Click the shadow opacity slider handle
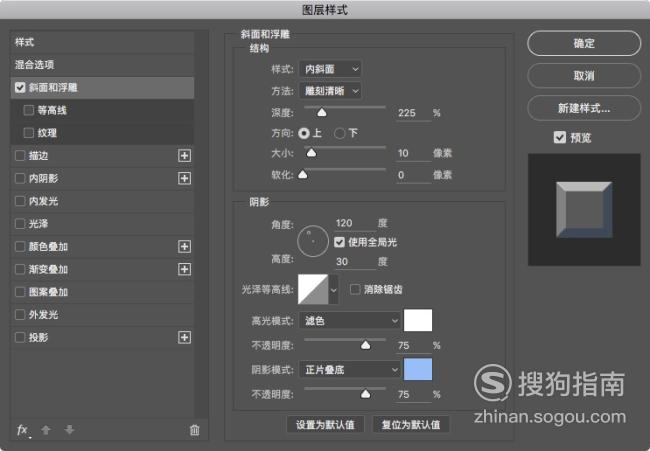Image resolution: width=650 pixels, height=451 pixels. click(365, 394)
